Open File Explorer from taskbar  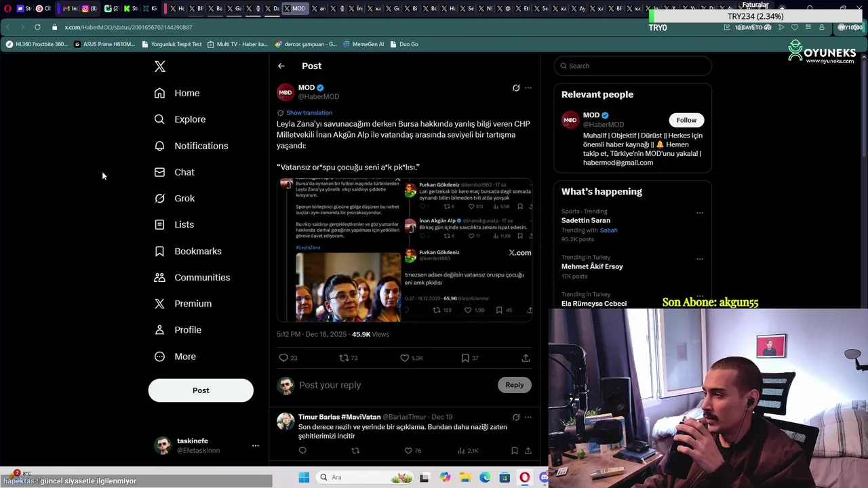465,477
